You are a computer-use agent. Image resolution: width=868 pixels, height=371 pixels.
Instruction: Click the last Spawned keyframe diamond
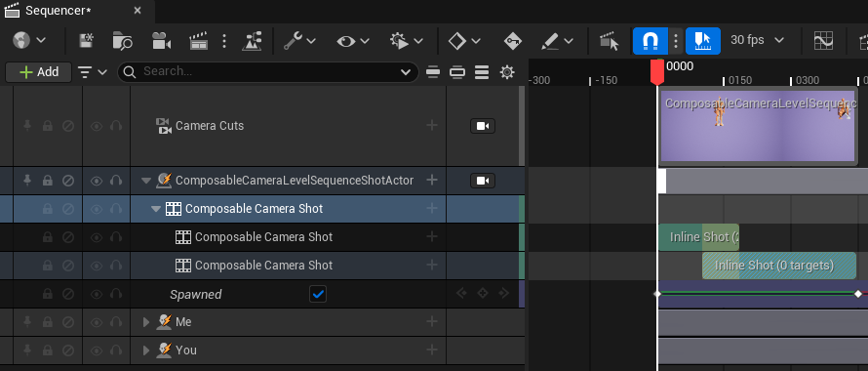(x=858, y=294)
